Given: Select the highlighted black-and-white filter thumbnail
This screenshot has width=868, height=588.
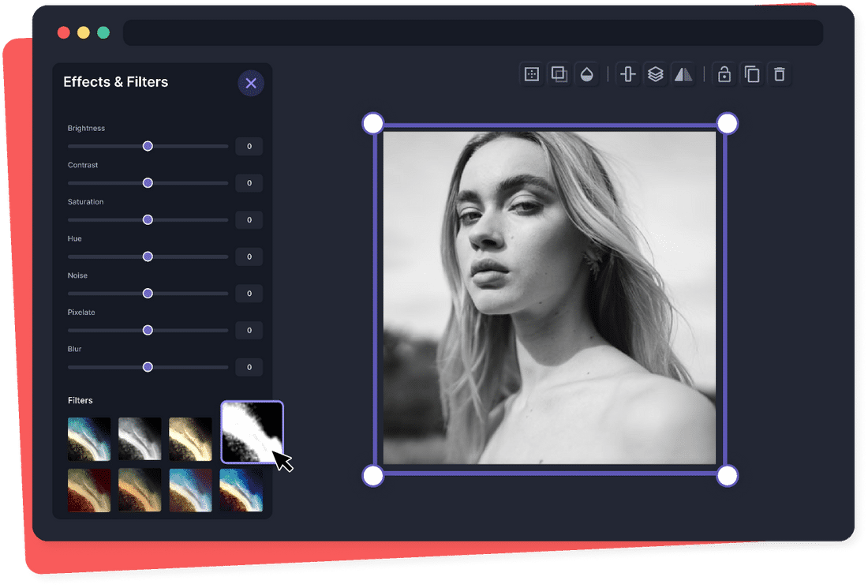Looking at the screenshot, I should pyautogui.click(x=251, y=431).
